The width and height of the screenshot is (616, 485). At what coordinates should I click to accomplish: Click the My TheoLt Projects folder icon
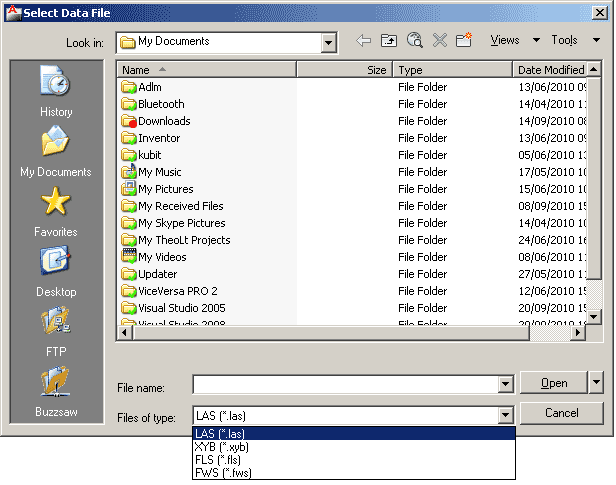pos(128,240)
